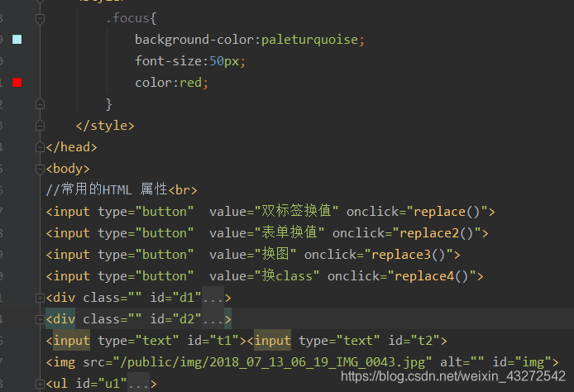Click the '//常用的HTML 属性' comment text
Screen dimensions: 574x392
pos(107,189)
